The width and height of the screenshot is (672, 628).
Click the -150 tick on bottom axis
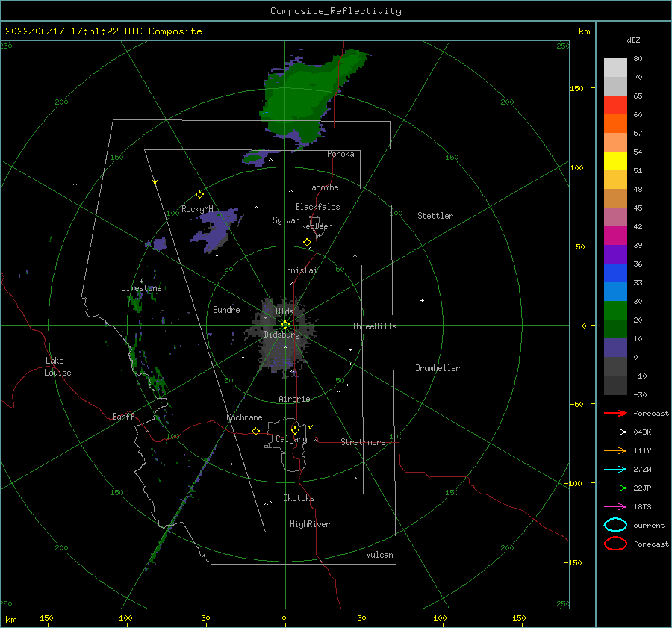coord(44,618)
